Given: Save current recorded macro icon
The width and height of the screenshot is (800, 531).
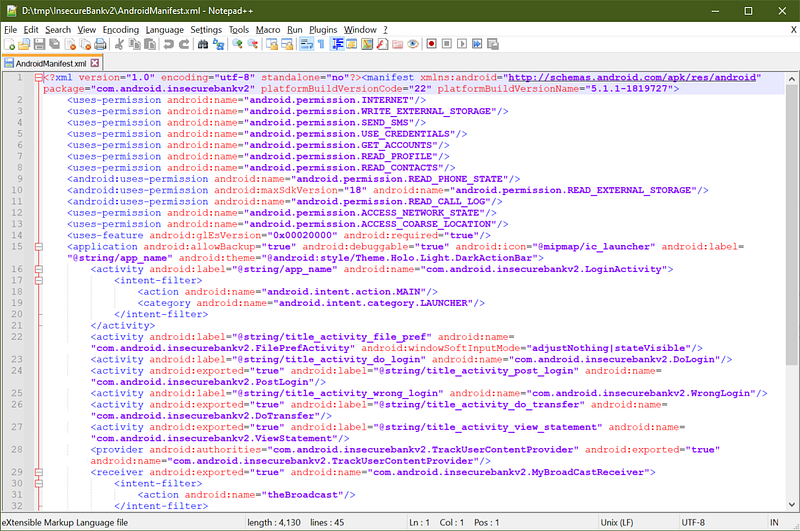Looking at the screenshot, I should click(493, 44).
